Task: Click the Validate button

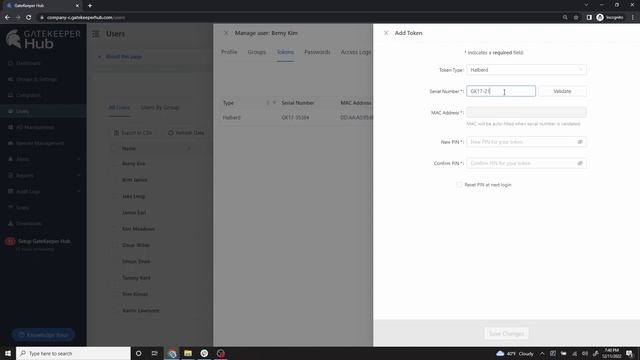Action: (562, 91)
